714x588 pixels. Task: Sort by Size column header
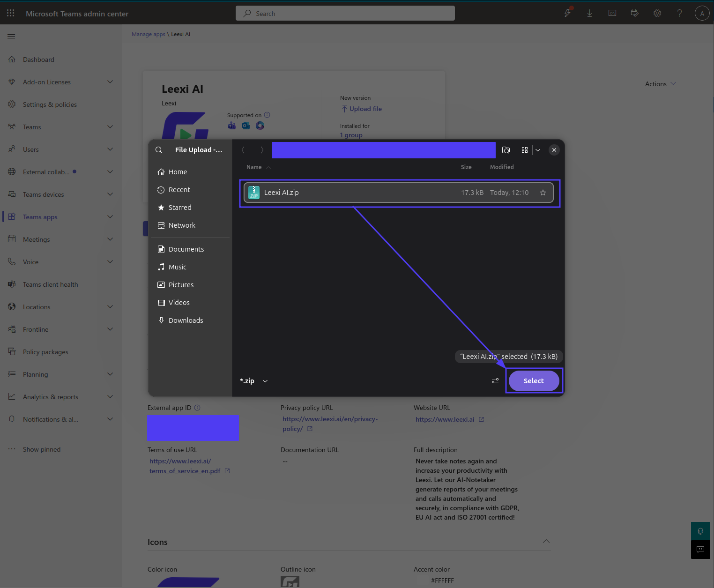coord(466,167)
